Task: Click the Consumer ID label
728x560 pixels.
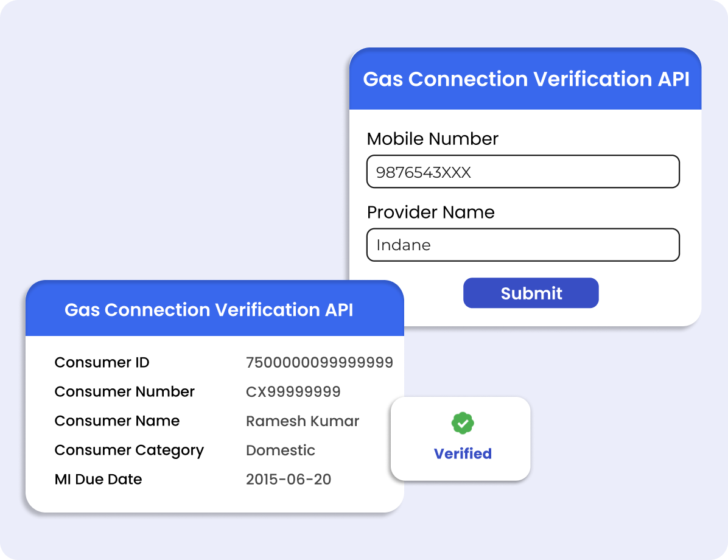Action: [x=102, y=362]
